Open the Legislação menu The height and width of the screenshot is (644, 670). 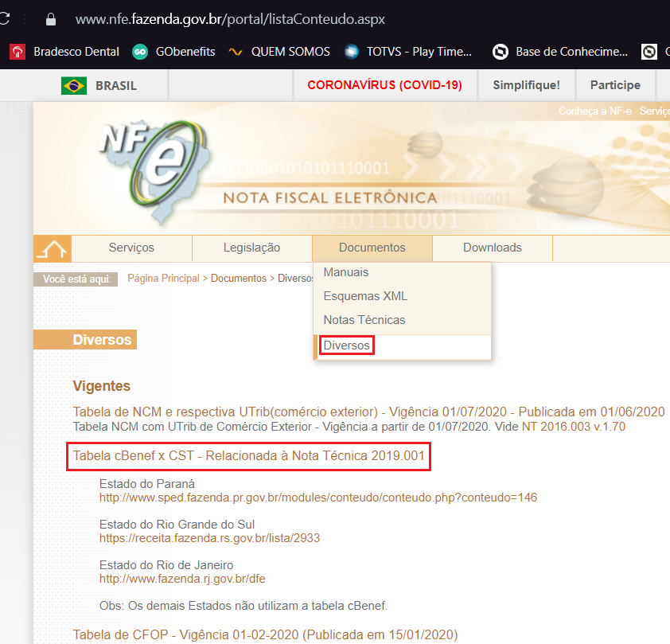click(x=251, y=248)
